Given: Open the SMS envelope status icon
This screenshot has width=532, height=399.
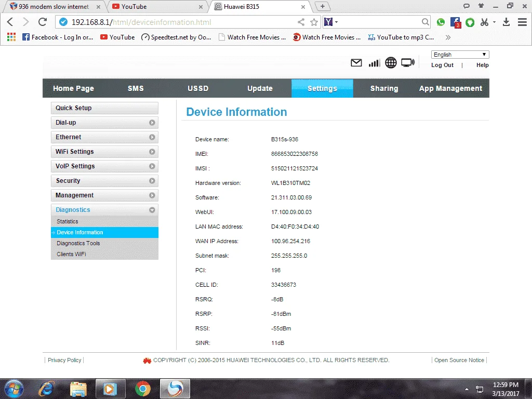Looking at the screenshot, I should click(356, 63).
